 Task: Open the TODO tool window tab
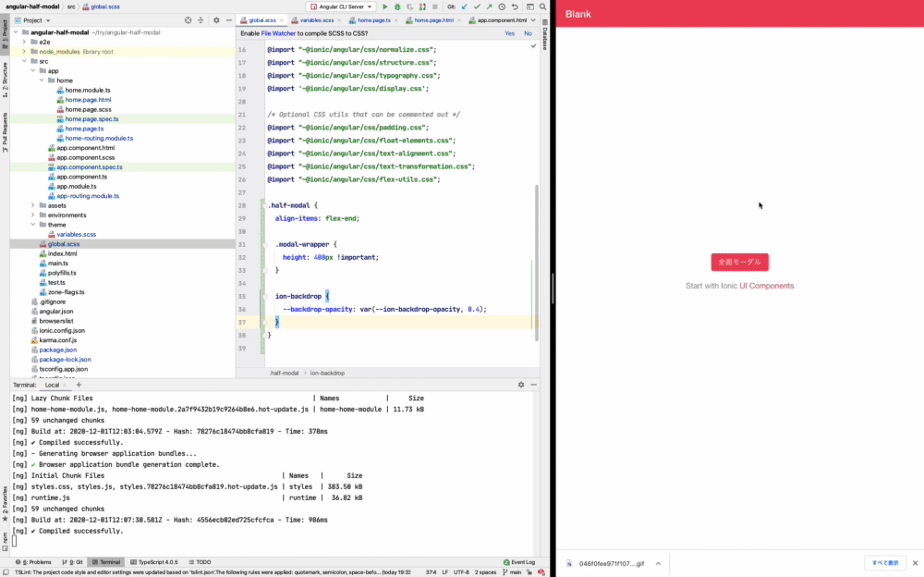[x=200, y=562]
